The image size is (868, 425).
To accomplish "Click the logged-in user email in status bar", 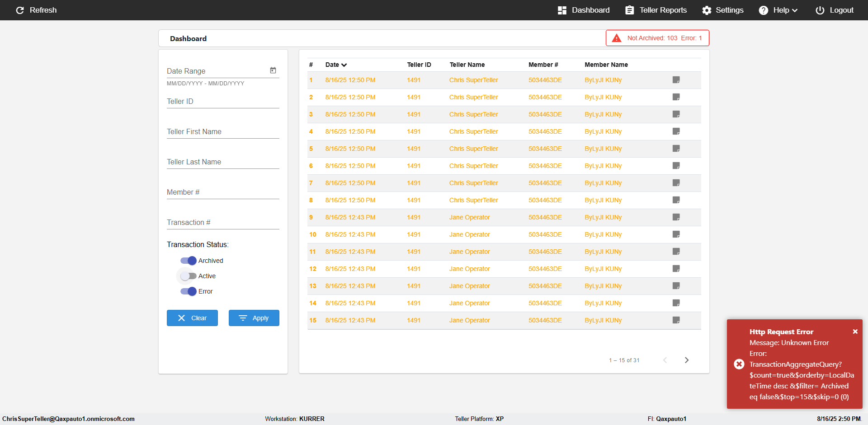I will point(68,419).
